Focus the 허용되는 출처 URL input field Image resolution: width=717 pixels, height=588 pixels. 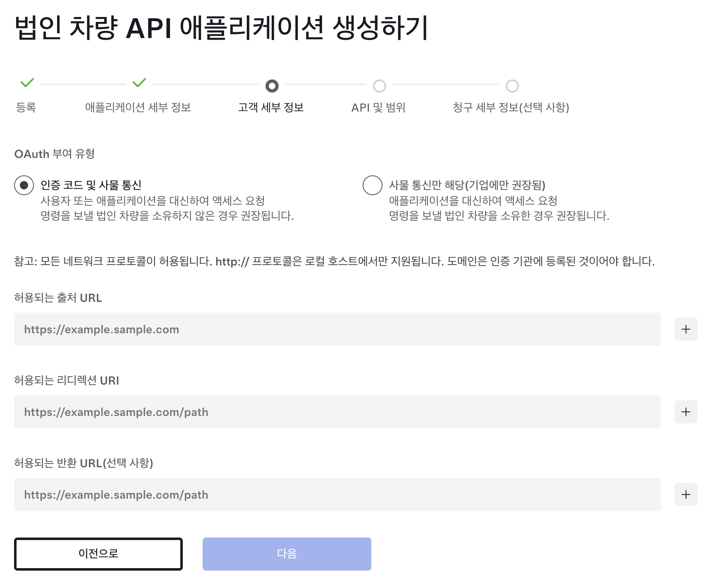click(337, 329)
